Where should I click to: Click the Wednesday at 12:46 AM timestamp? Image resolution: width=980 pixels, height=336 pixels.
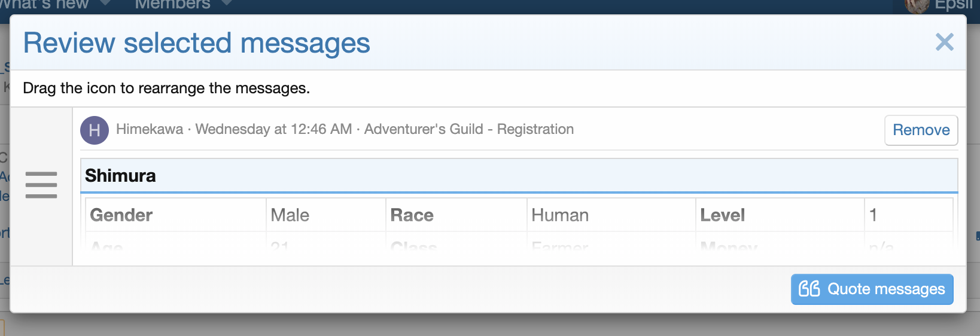273,129
